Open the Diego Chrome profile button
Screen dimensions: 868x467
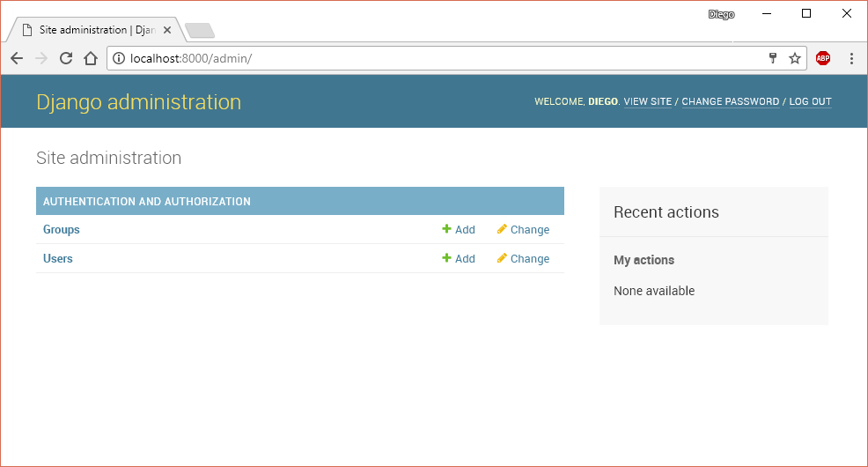click(721, 14)
